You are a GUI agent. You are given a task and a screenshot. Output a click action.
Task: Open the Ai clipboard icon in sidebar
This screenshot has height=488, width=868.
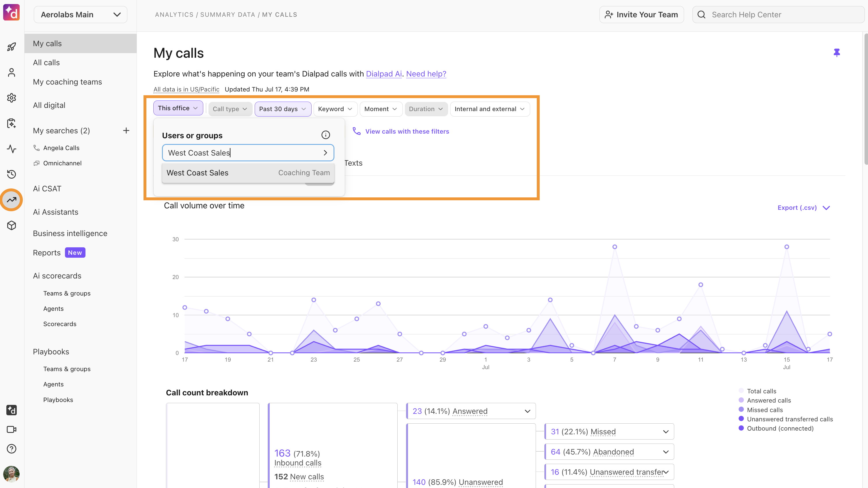click(12, 123)
